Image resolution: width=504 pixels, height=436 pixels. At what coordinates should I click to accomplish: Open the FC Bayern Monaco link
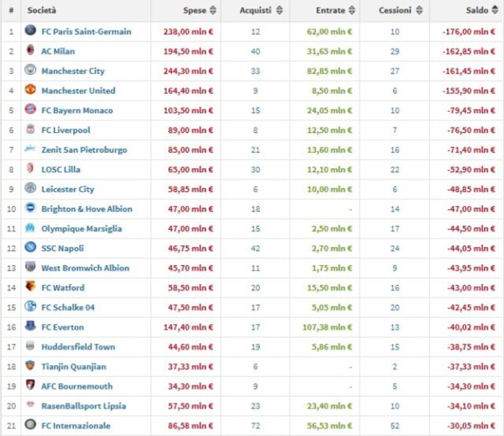[x=77, y=110]
